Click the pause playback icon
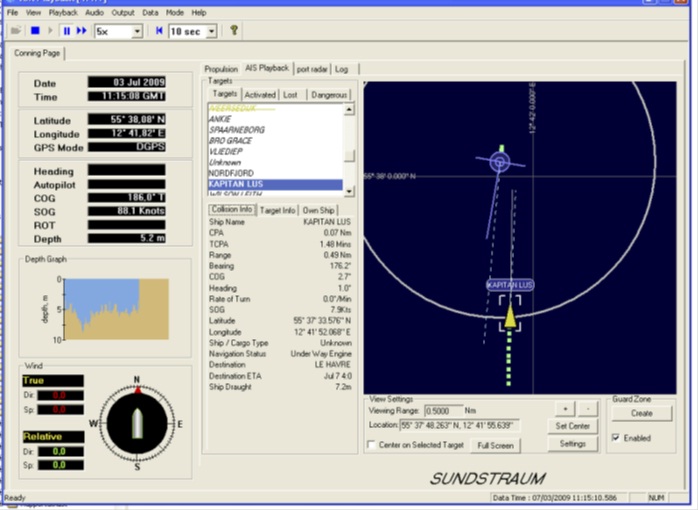Screen dimensions: 698x510 (x=67, y=31)
